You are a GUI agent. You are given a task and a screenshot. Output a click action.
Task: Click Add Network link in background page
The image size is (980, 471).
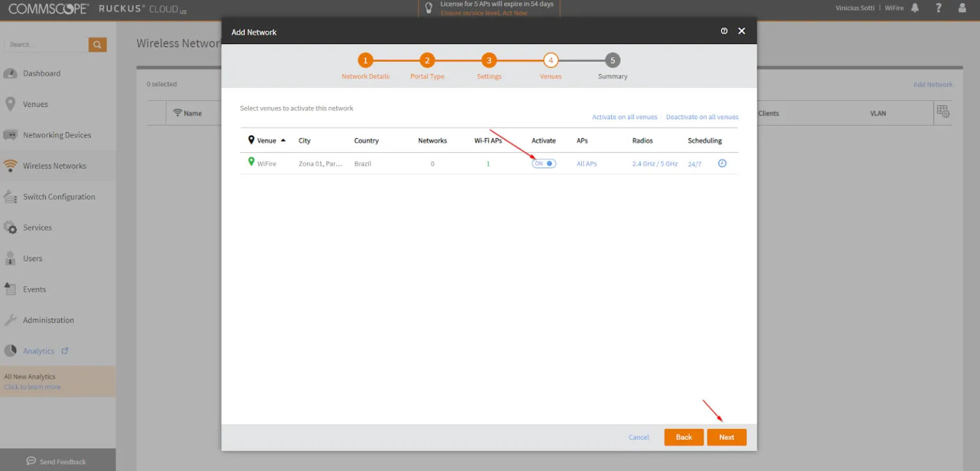[933, 85]
